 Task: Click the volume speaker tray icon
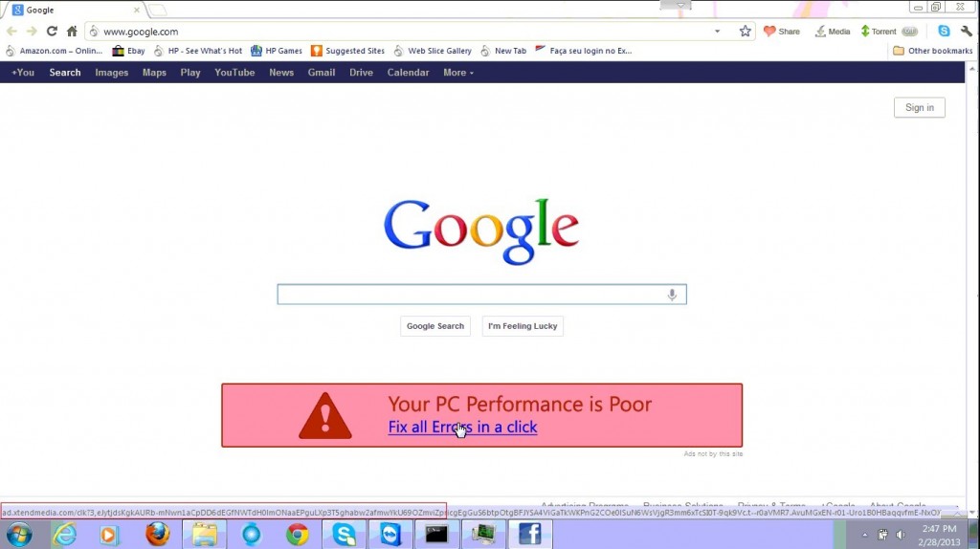click(901, 535)
